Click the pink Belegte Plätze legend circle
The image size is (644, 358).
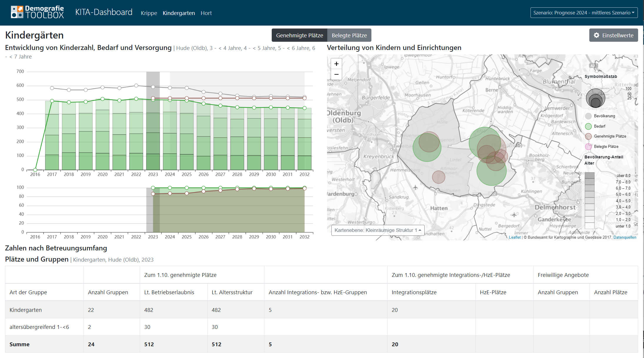(x=588, y=147)
